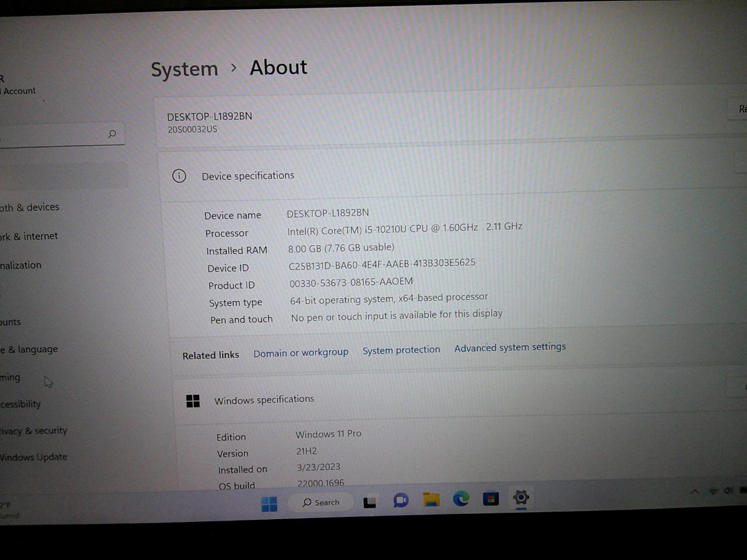Screen dimensions: 747x560
Task: Click the Windows logo beside Windows specifications
Action: click(x=193, y=401)
